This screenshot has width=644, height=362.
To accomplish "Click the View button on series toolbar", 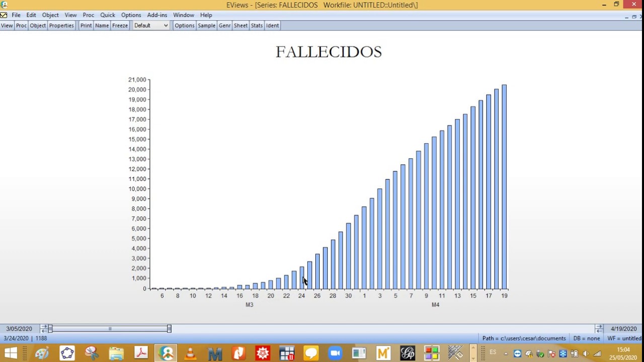I will pyautogui.click(x=7, y=26).
